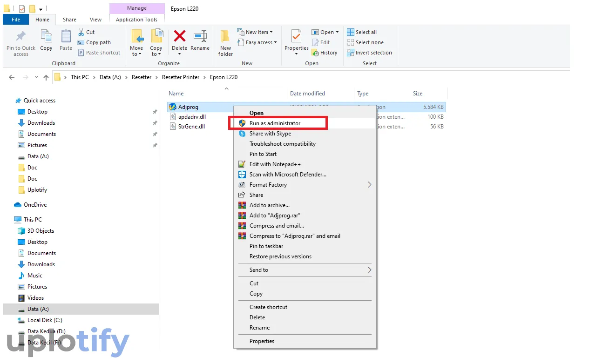The height and width of the screenshot is (364, 596).
Task: Open Local Disk (C:) in sidebar
Action: (44, 320)
